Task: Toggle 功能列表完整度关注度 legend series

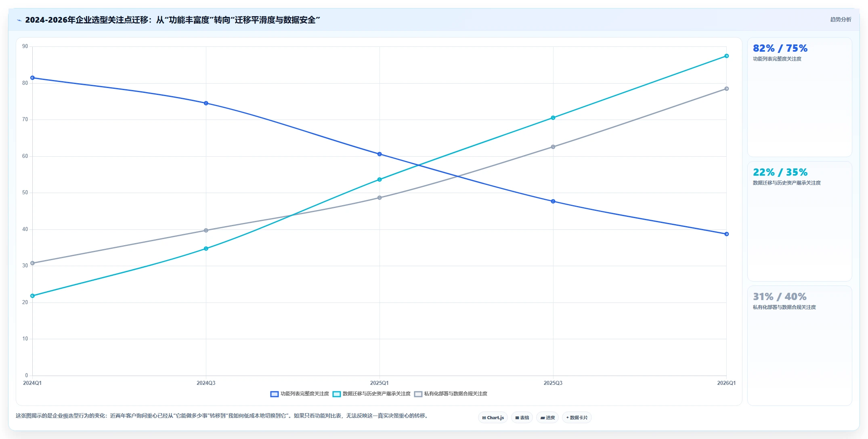Action: pos(300,394)
